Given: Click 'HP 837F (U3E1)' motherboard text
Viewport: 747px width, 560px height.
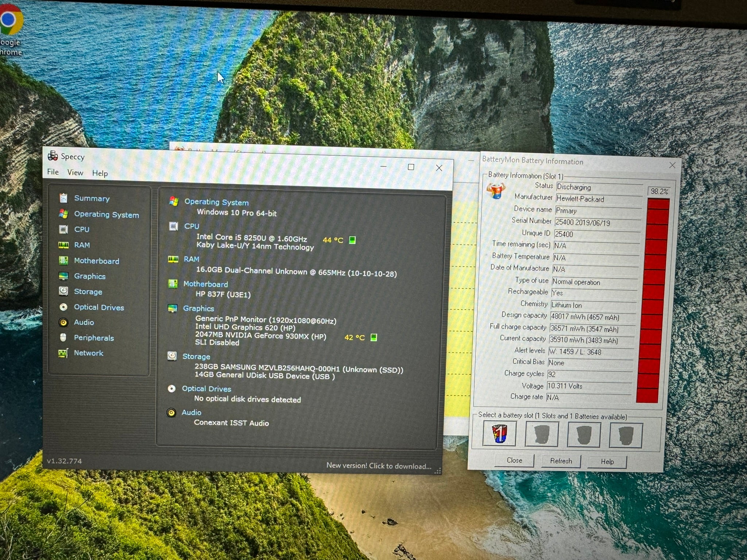Looking at the screenshot, I should click(x=223, y=294).
